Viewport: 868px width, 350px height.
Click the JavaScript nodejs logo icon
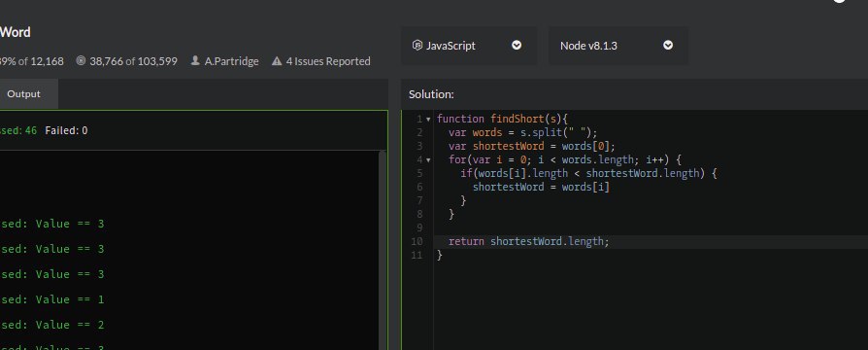(x=417, y=46)
